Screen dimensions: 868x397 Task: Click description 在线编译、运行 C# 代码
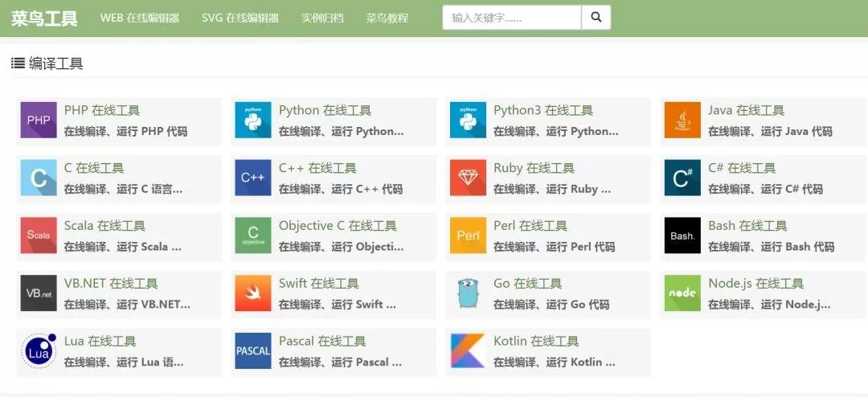pyautogui.click(x=766, y=189)
